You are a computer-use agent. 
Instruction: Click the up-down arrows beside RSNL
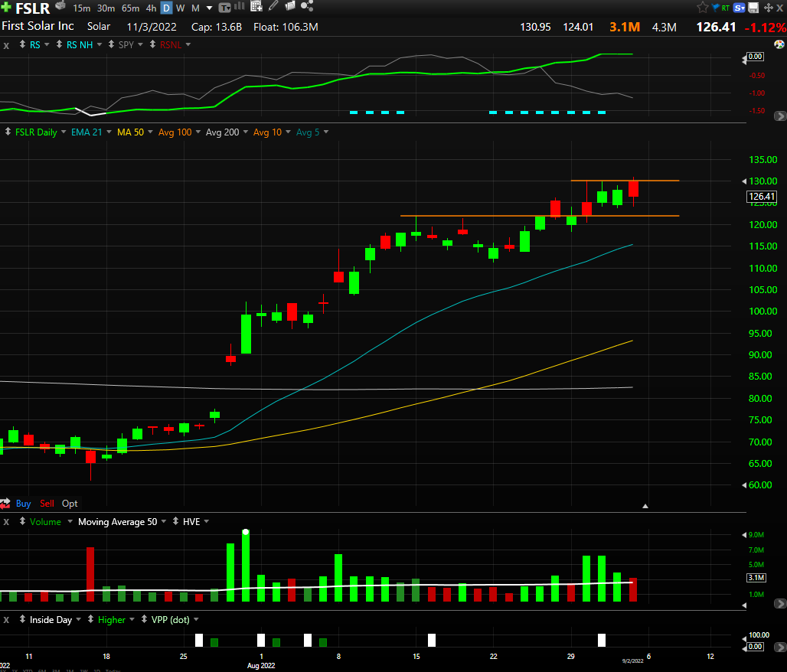pyautogui.click(x=152, y=44)
